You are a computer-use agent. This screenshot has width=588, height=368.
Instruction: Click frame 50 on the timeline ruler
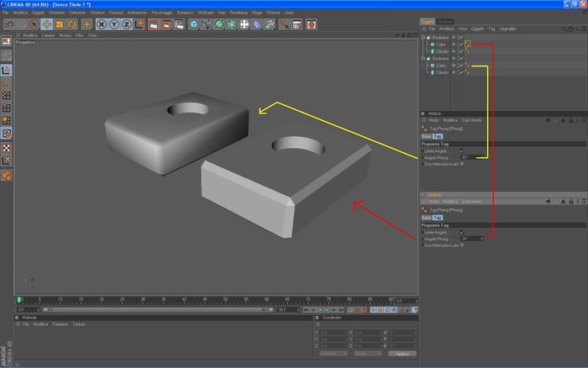225,300
